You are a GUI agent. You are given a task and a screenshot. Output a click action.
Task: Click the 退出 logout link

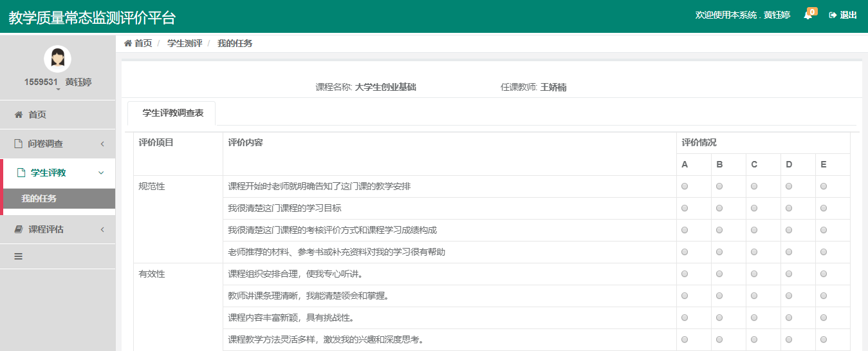843,15
